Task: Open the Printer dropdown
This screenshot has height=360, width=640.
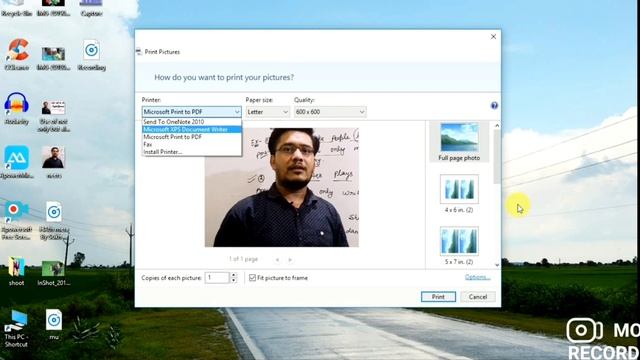Action: click(191, 112)
